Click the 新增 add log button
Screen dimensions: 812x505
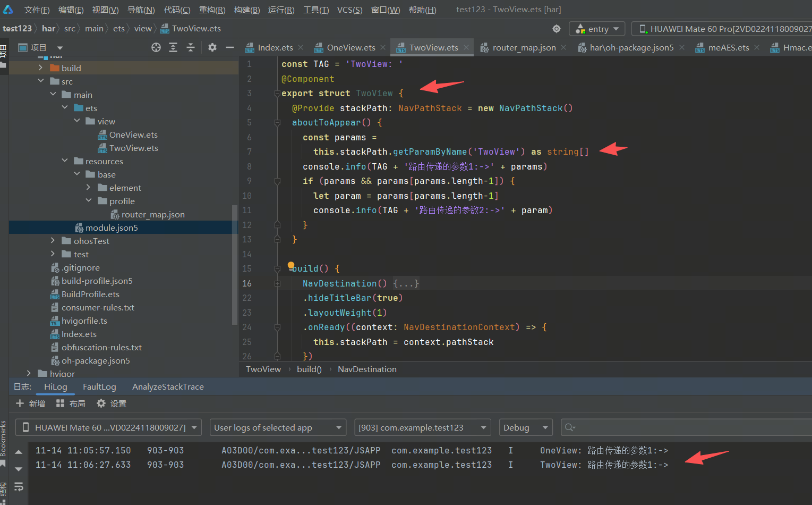pos(31,403)
